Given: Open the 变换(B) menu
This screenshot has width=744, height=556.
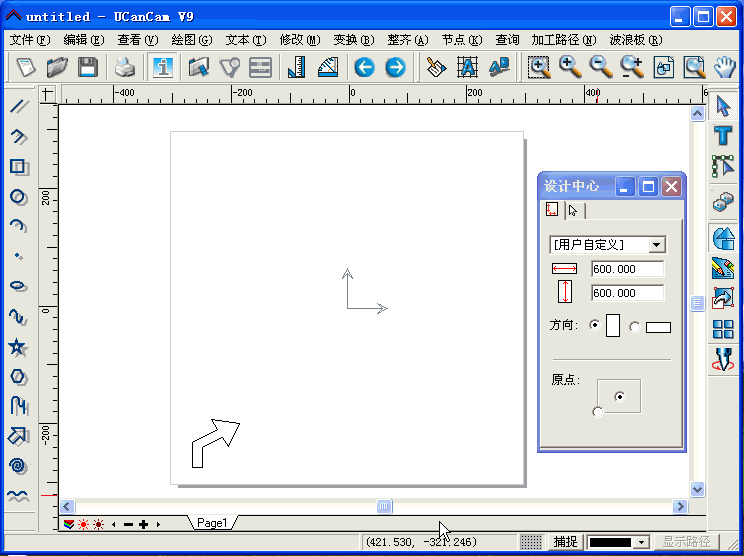Looking at the screenshot, I should [353, 40].
